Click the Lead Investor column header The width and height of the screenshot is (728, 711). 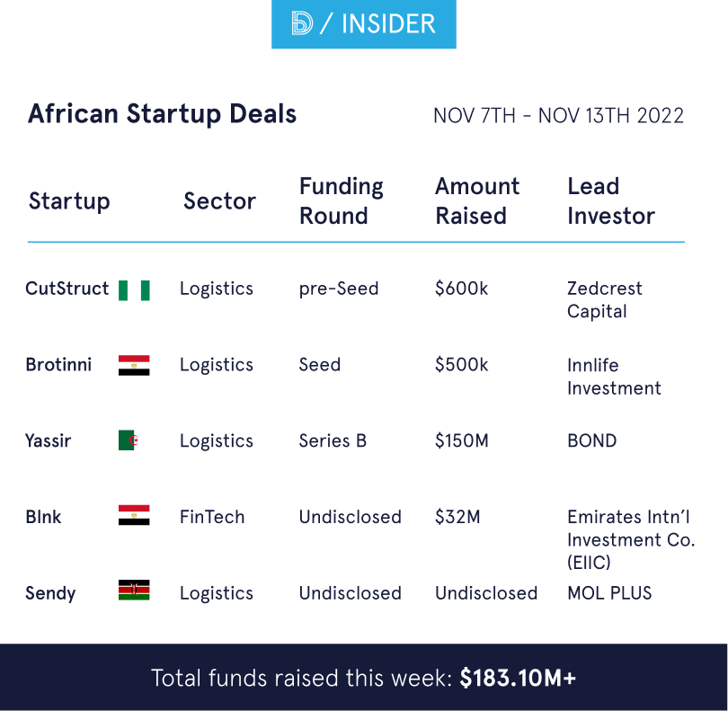(611, 201)
